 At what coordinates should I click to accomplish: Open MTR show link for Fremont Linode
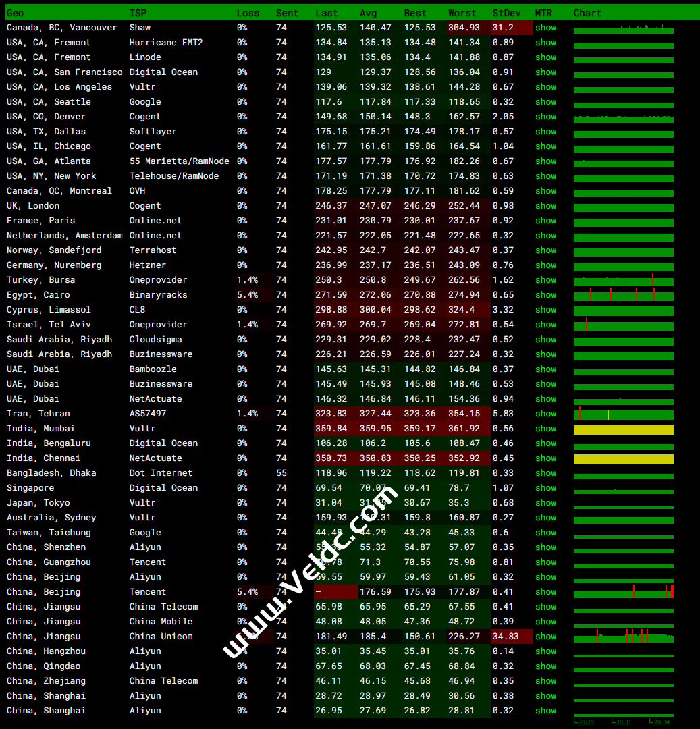point(545,57)
